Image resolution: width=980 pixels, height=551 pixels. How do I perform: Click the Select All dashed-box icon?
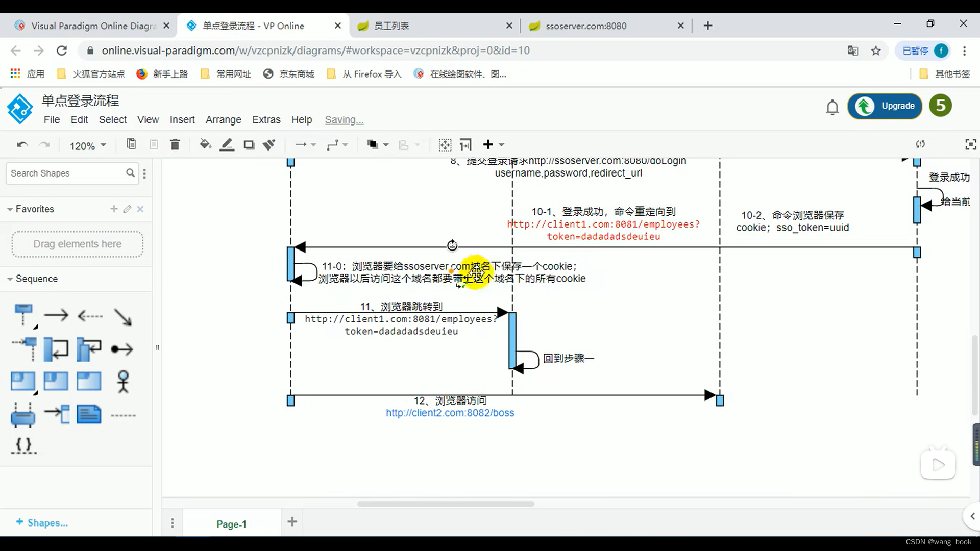(x=445, y=145)
